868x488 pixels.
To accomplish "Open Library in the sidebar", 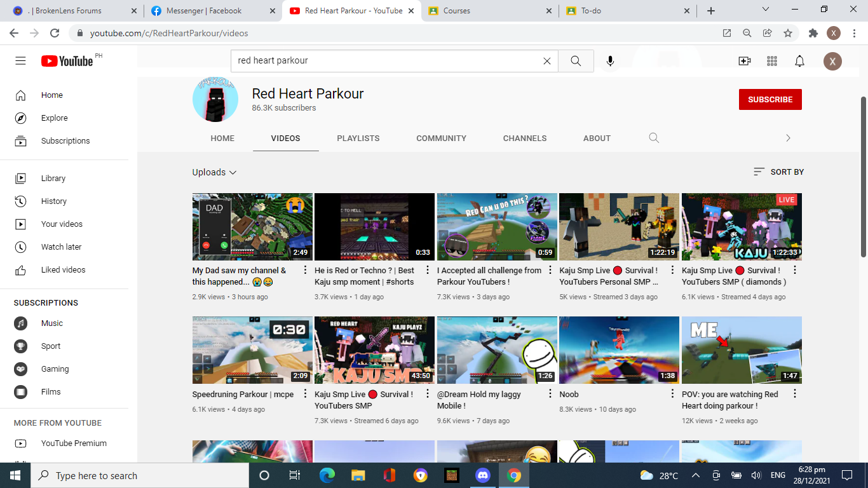I will pos(64,179).
